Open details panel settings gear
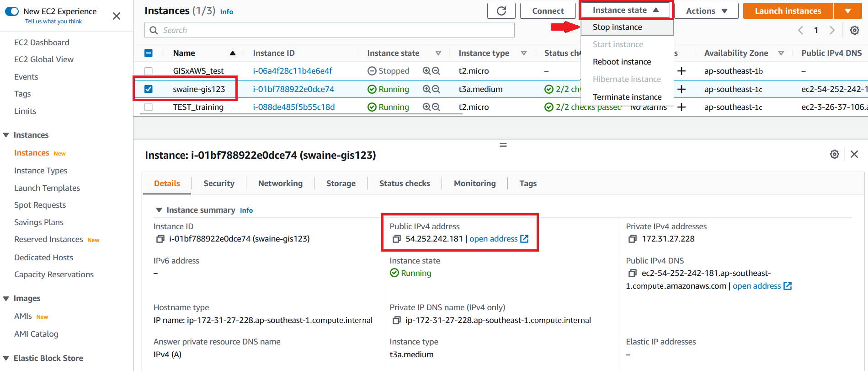This screenshot has height=371, width=868. coord(835,154)
